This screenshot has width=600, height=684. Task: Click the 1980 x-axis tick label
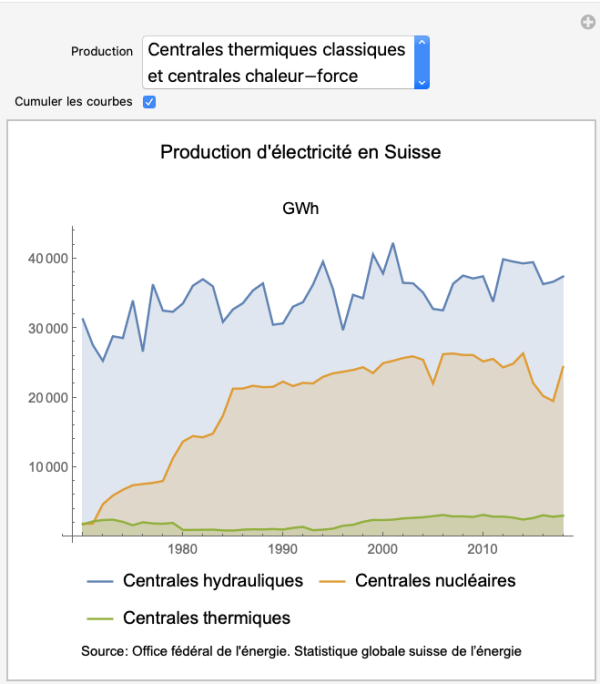point(182,550)
